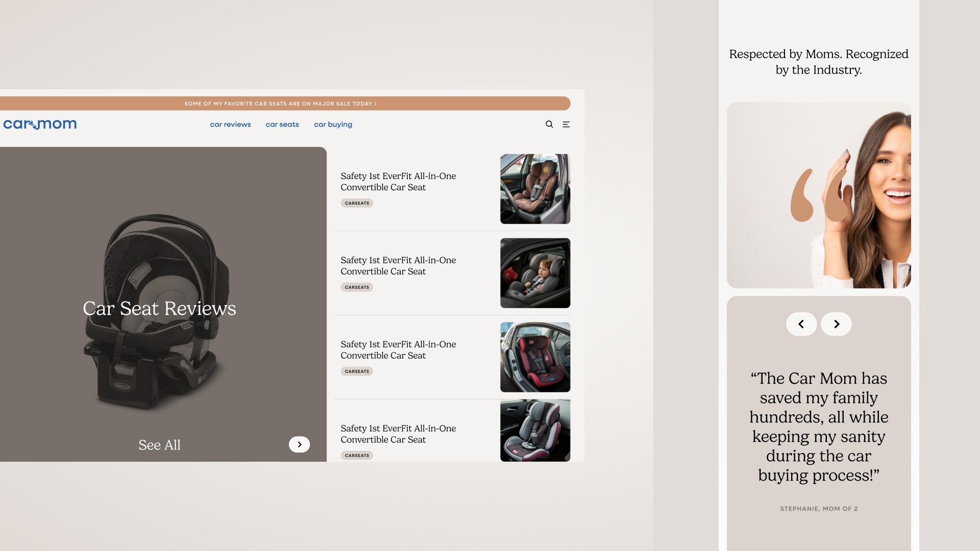Show previous testimonial with left arrow
The image size is (980, 551).
[801, 324]
